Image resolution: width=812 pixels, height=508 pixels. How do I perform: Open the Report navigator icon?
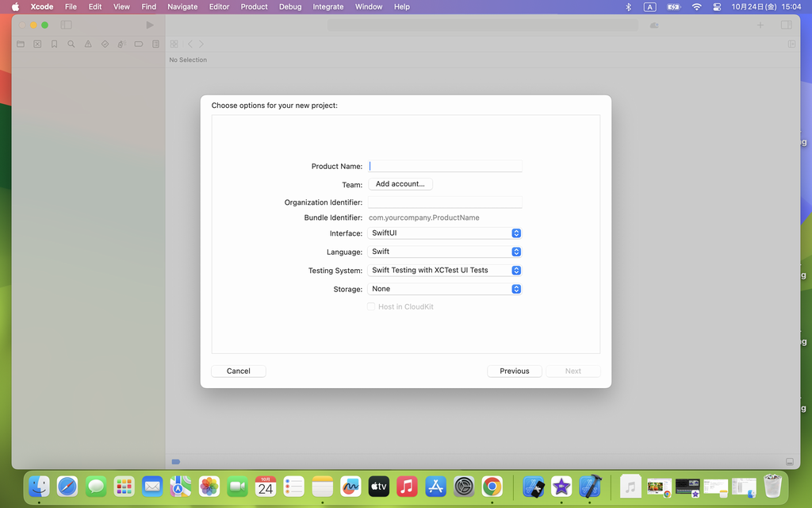(x=155, y=44)
